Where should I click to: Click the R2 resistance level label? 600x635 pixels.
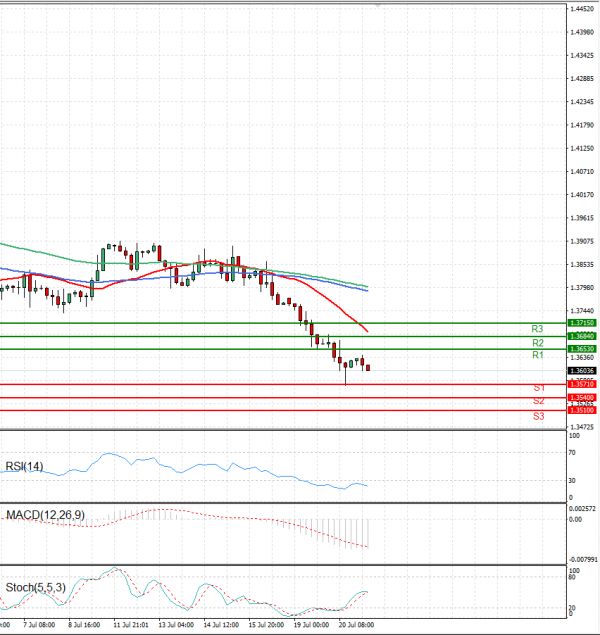(x=537, y=343)
